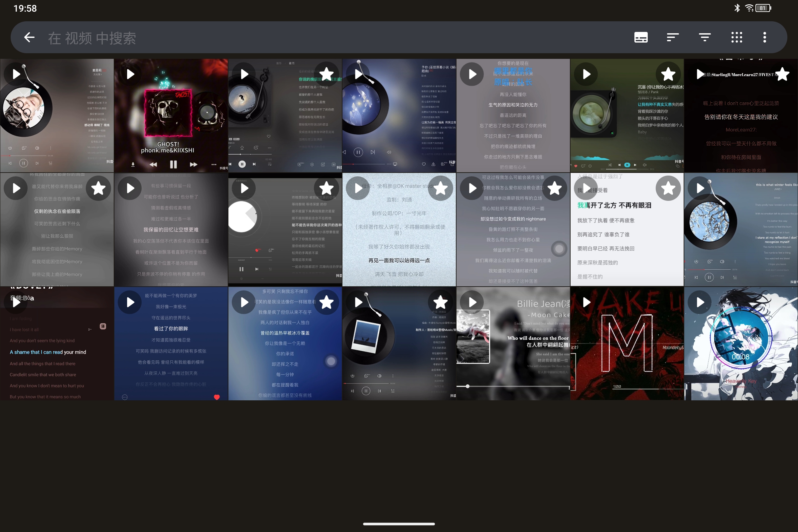The height and width of the screenshot is (532, 798).
Task: Open the filter icon in top bar
Action: [705, 37]
